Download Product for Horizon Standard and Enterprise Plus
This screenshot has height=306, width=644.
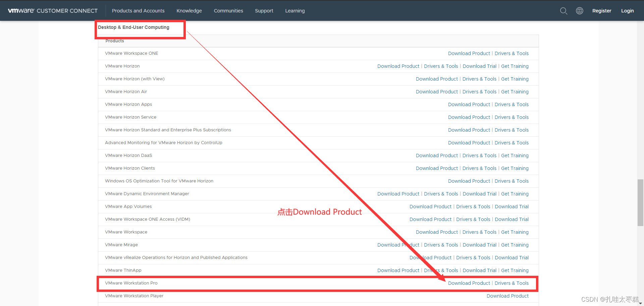pos(469,130)
